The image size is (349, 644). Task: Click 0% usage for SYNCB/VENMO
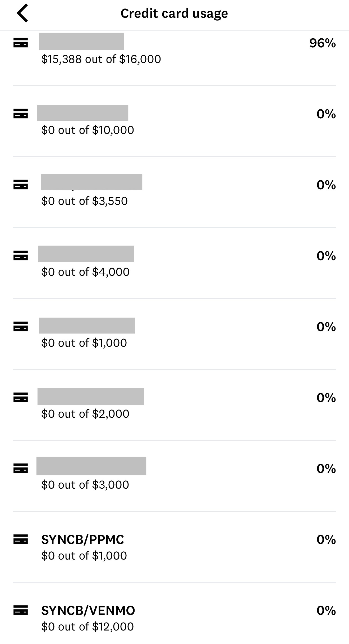point(326,611)
